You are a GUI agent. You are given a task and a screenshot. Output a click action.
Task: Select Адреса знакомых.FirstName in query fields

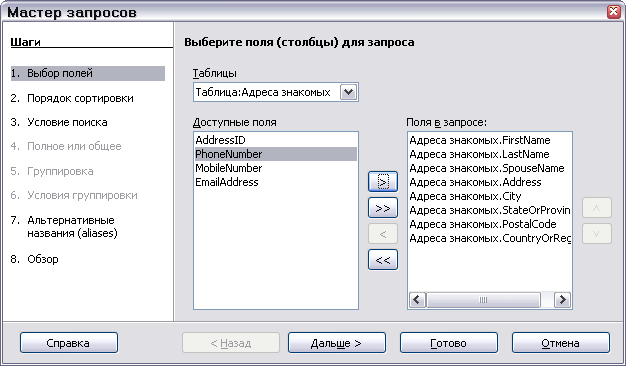coord(490,140)
